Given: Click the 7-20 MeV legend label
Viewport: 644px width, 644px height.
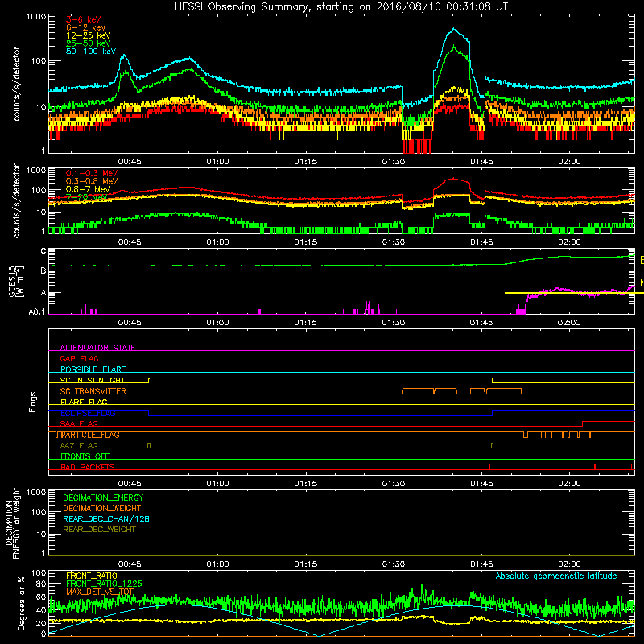Looking at the screenshot, I should coord(86,197).
